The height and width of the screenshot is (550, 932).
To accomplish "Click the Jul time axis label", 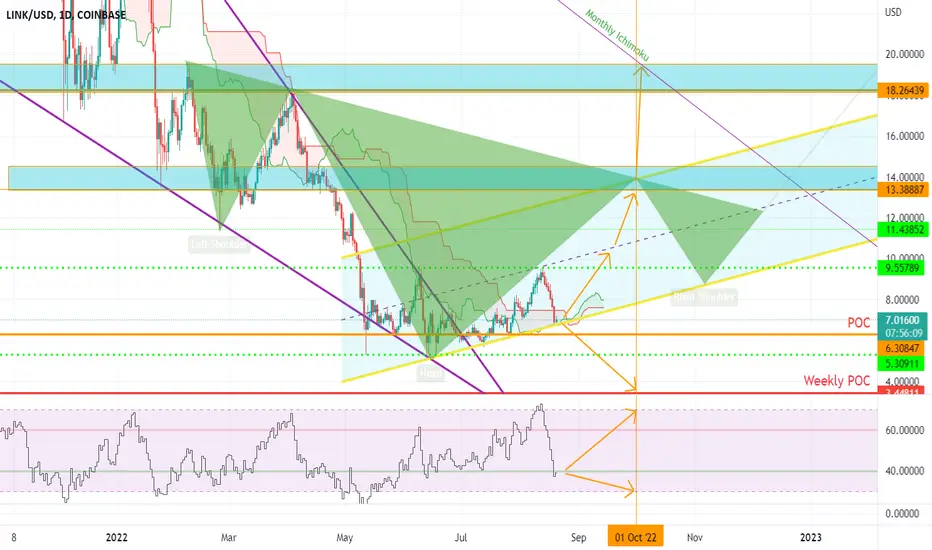I will (461, 538).
